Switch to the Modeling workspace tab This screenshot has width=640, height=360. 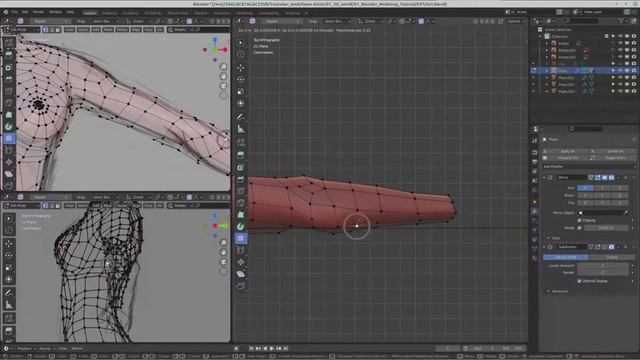coord(109,13)
